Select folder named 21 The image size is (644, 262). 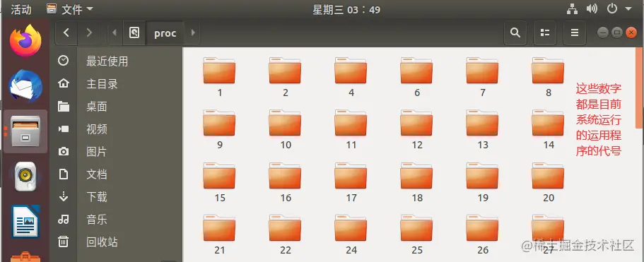pyautogui.click(x=219, y=234)
